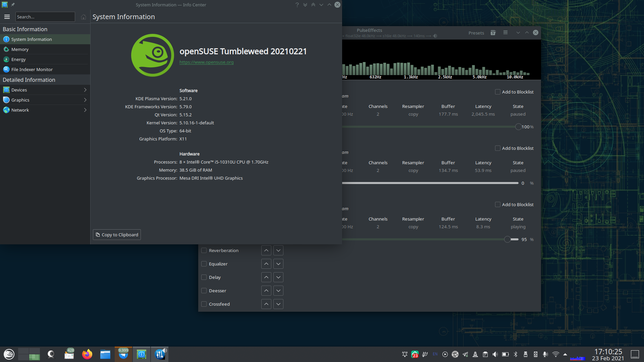This screenshot has width=644, height=362.
Task: Open Wi-Fi networks tray icon
Action: click(556, 354)
